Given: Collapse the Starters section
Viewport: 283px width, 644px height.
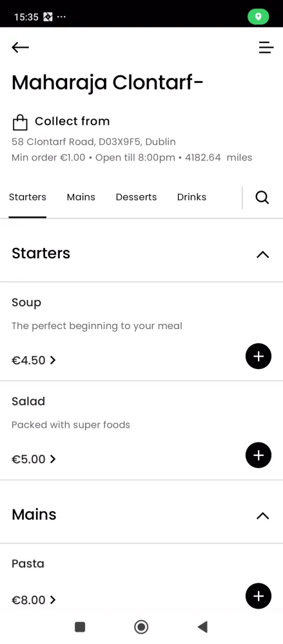Looking at the screenshot, I should (x=262, y=254).
